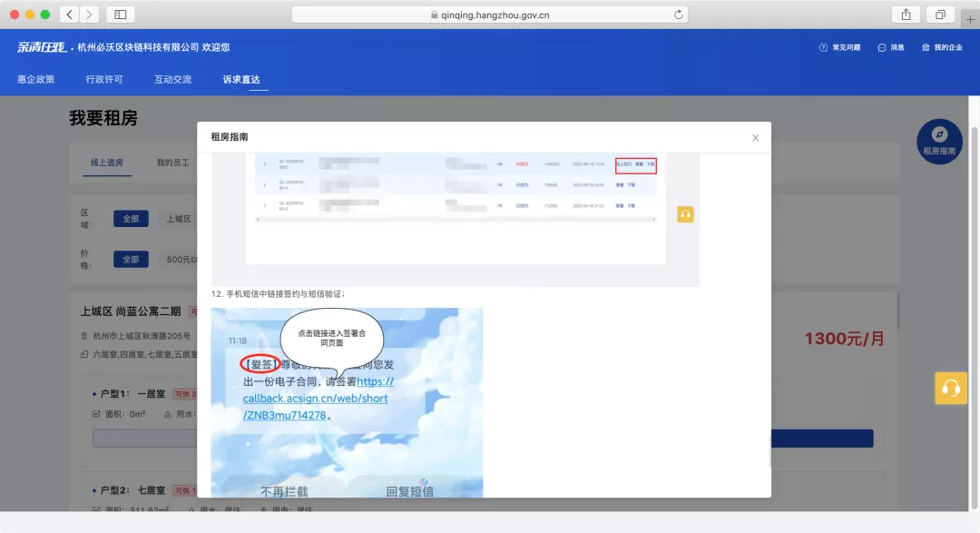The image size is (980, 533).
Task: Select the 诉求直达 navigation tab
Action: [241, 79]
